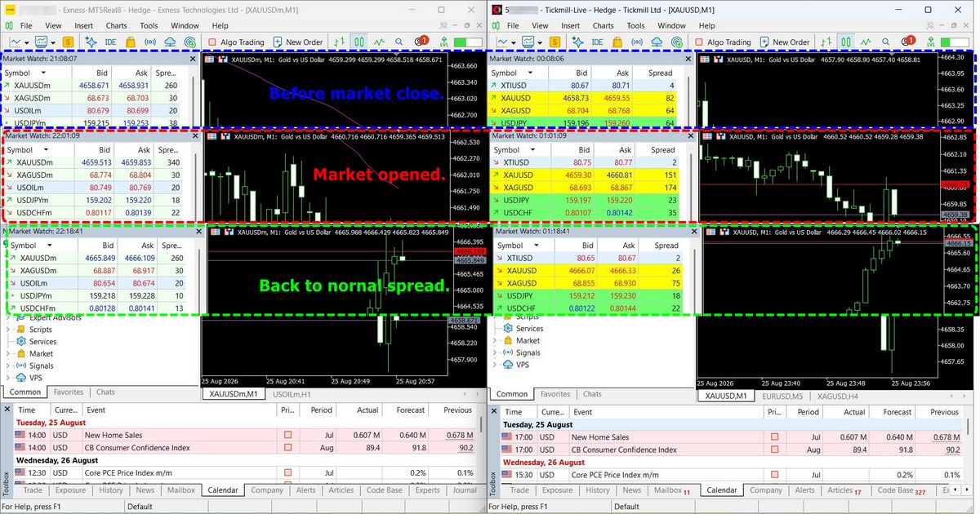Click connection level bar in Exness toolbar
Viewport: 980px width, 514px height.
[468, 42]
